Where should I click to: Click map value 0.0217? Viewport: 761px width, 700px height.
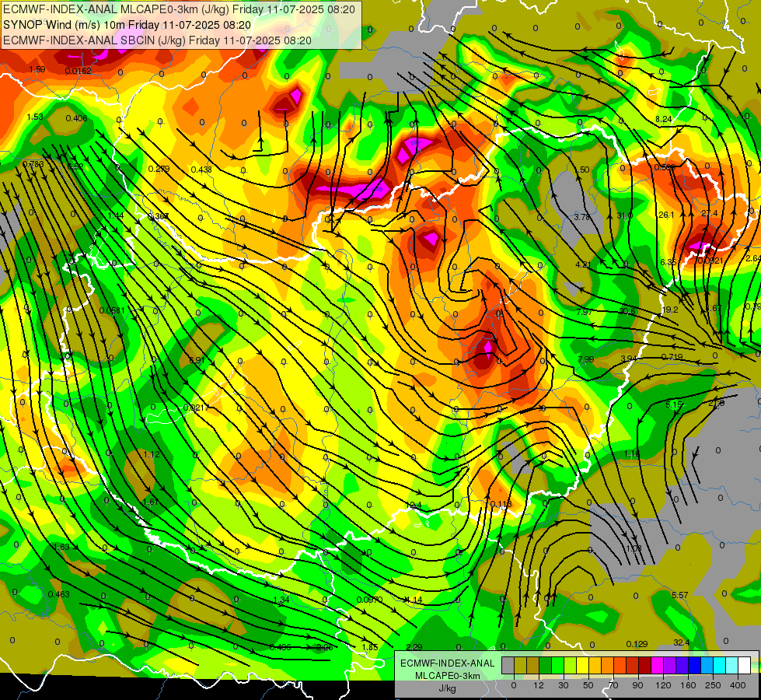click(196, 408)
